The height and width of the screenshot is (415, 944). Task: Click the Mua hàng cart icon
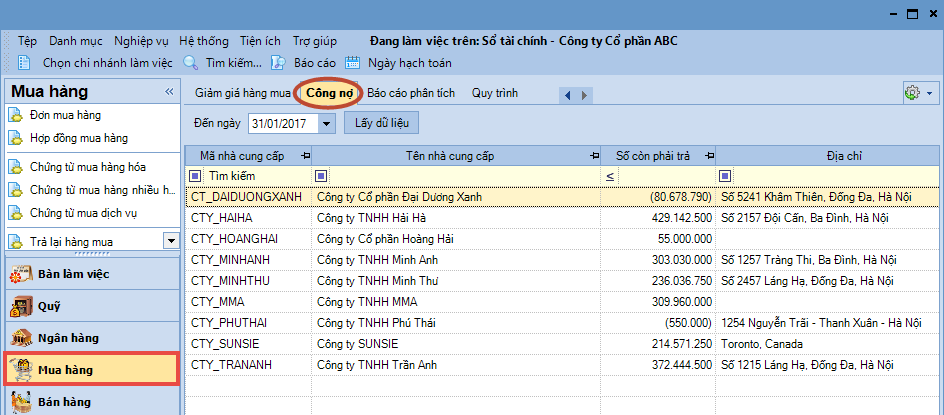click(x=22, y=370)
